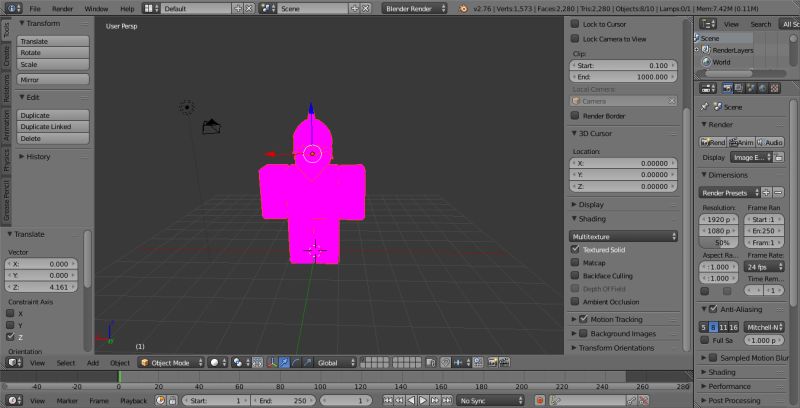Play the animation in reverse
This screenshot has width=800, height=408.
pyautogui.click(x=411, y=400)
